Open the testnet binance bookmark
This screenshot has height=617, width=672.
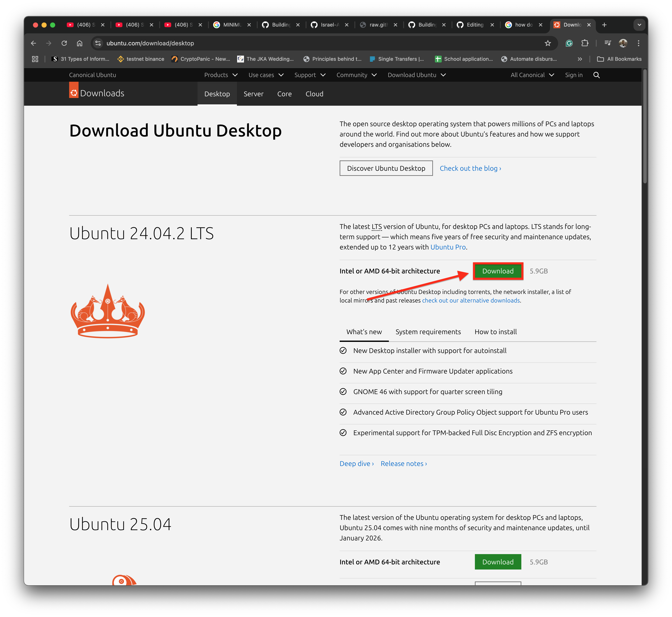pyautogui.click(x=141, y=59)
